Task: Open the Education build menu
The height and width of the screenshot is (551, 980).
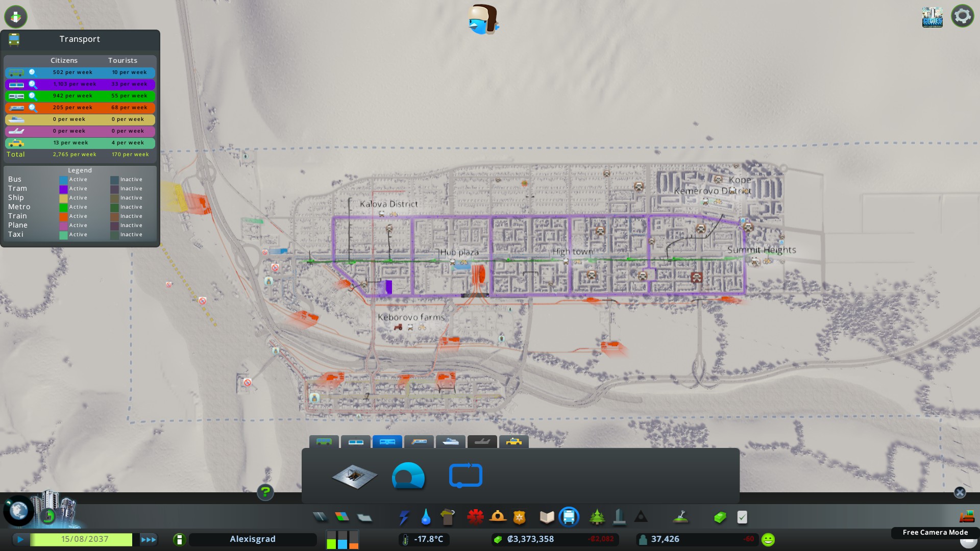Action: pos(547,517)
